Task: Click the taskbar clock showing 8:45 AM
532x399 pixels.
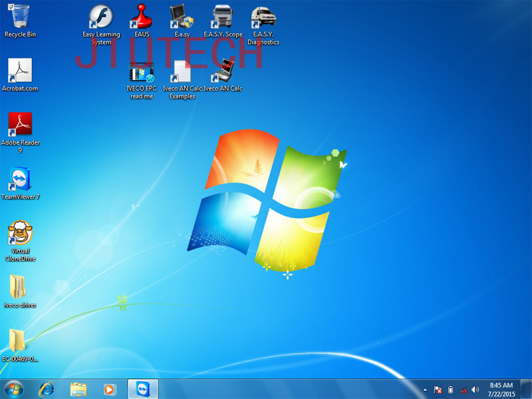Action: coord(501,389)
